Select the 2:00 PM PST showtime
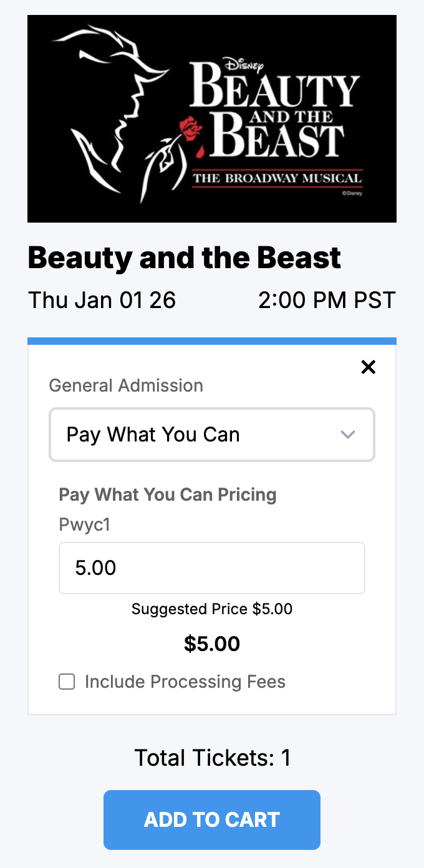This screenshot has height=868, width=424. pos(327,300)
